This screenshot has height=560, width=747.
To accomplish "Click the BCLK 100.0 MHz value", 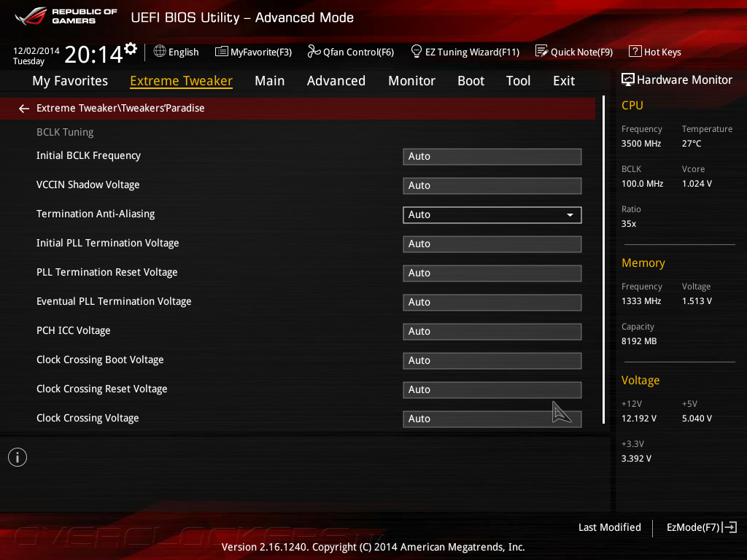I will [x=642, y=184].
